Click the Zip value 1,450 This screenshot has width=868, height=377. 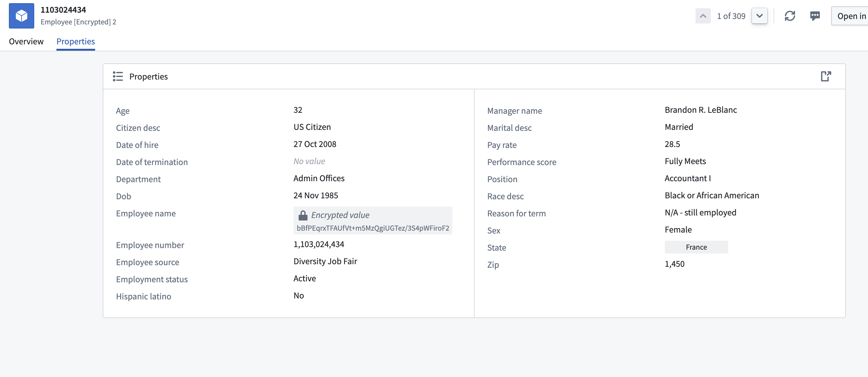[674, 264]
